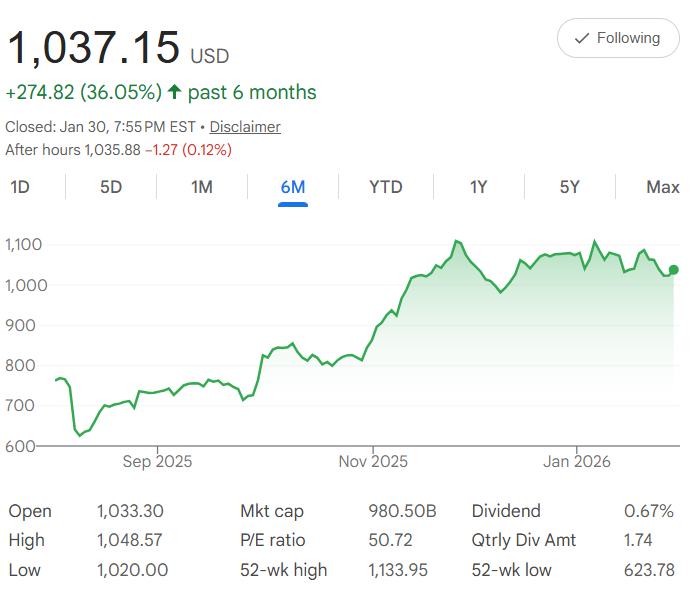Open the Disclaimer link
This screenshot has width=691, height=596.
245,127
